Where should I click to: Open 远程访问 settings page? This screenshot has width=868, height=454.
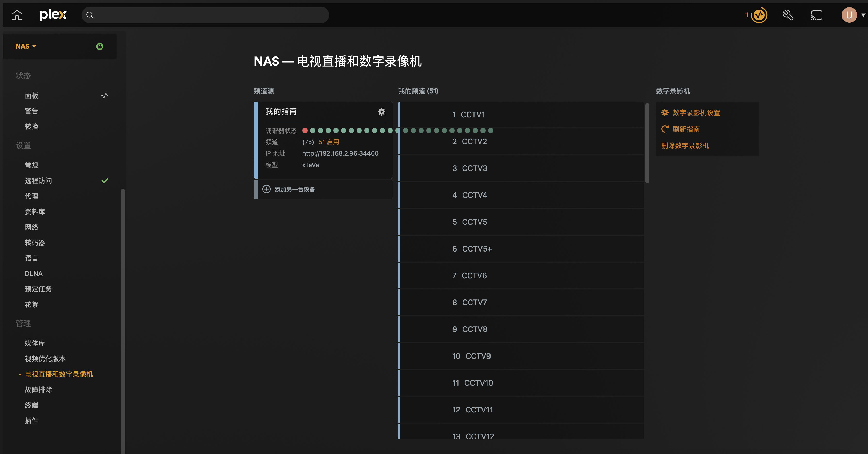point(38,181)
